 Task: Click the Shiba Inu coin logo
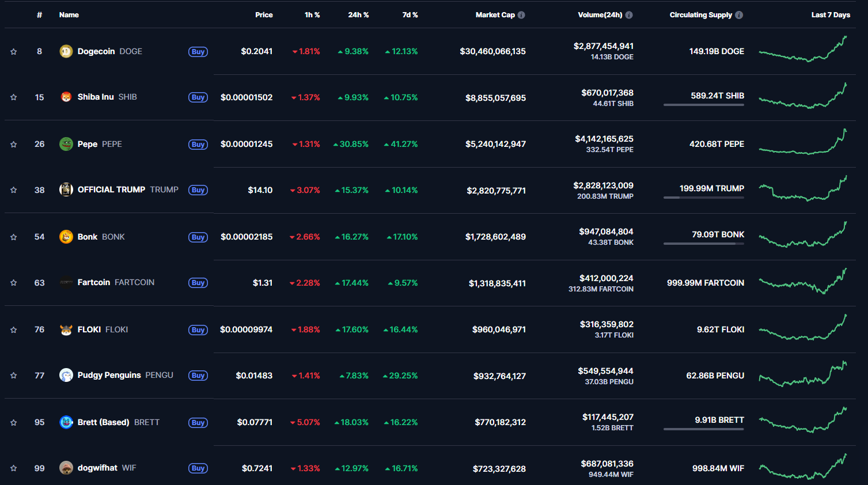pos(66,97)
